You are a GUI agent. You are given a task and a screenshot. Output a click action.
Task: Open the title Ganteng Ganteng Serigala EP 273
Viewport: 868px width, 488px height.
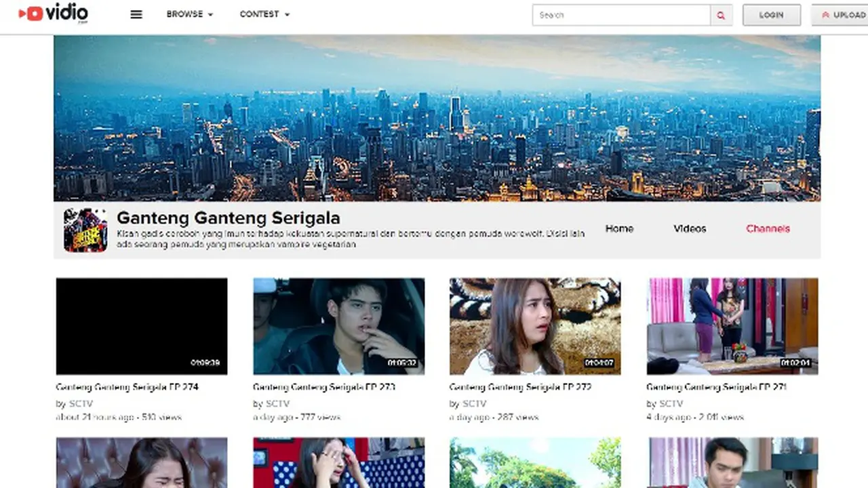pos(324,388)
